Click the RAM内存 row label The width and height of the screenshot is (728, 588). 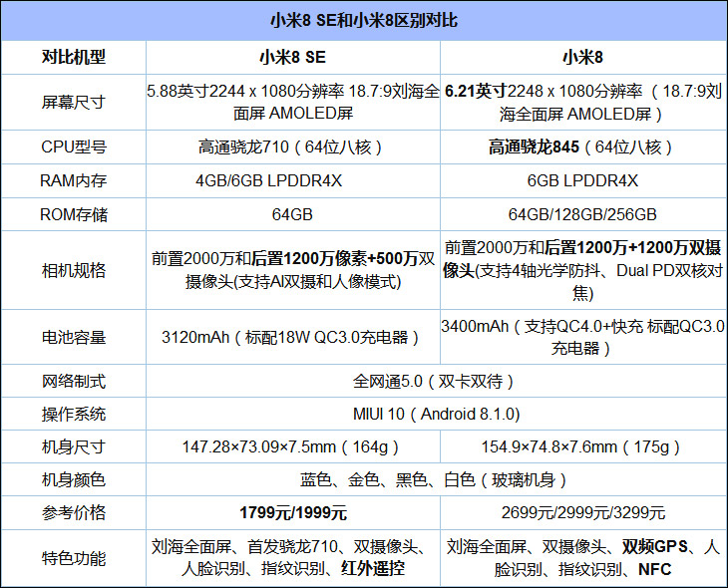coord(74,180)
